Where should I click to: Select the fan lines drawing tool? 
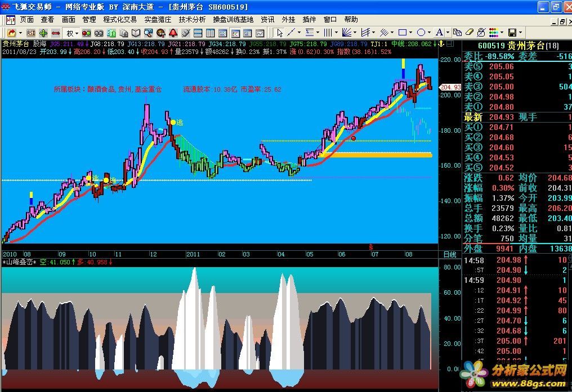(347, 33)
